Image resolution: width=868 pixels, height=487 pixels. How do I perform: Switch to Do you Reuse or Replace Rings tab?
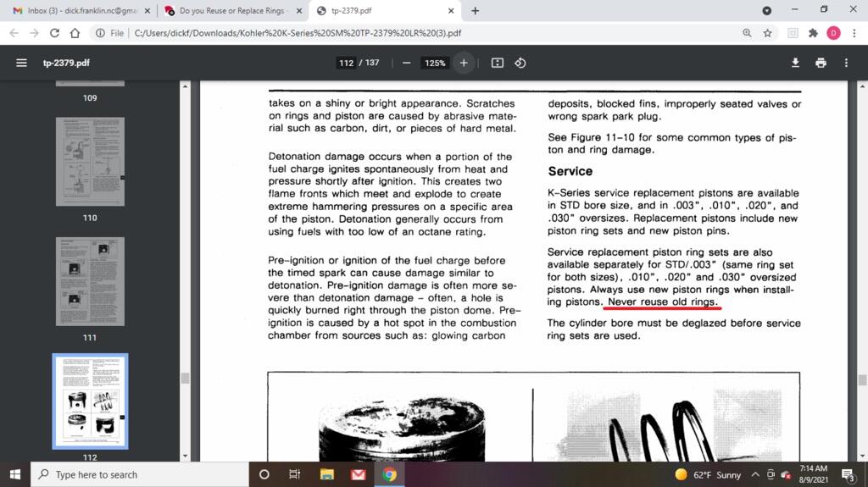tap(233, 10)
